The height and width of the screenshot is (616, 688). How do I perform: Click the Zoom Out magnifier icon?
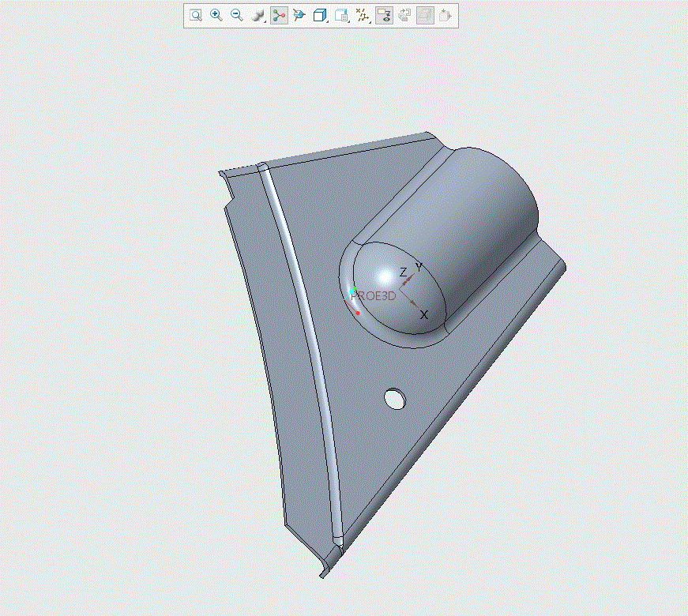click(x=237, y=15)
